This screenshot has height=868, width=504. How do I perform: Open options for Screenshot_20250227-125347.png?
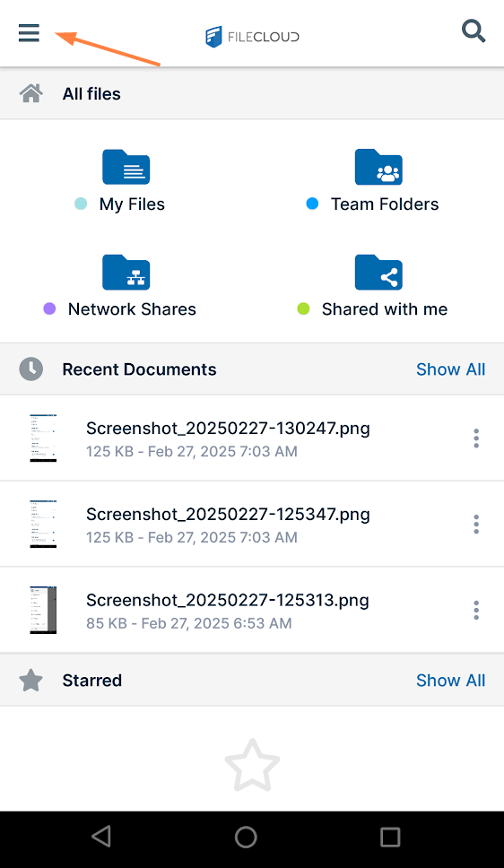click(x=476, y=524)
